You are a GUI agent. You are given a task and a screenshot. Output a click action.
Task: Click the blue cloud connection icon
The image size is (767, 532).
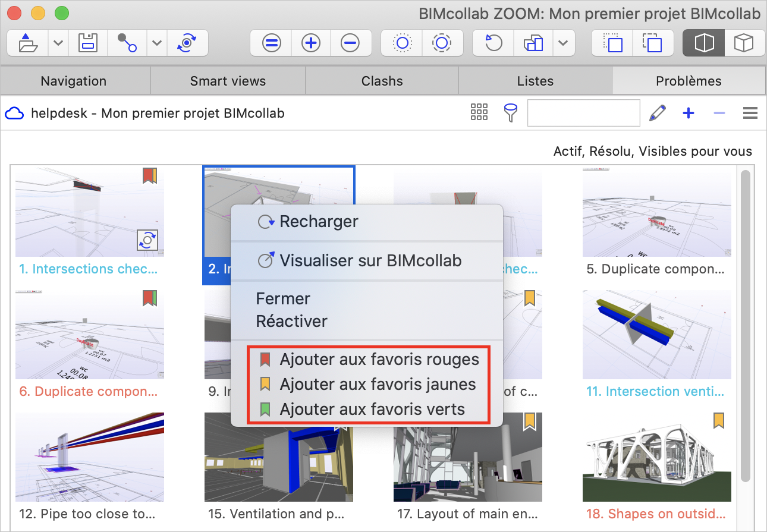pos(14,113)
